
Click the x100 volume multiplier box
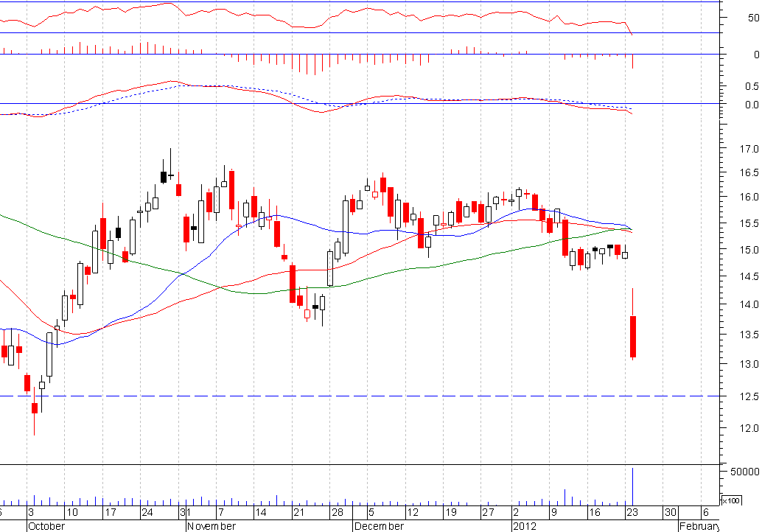[731, 500]
